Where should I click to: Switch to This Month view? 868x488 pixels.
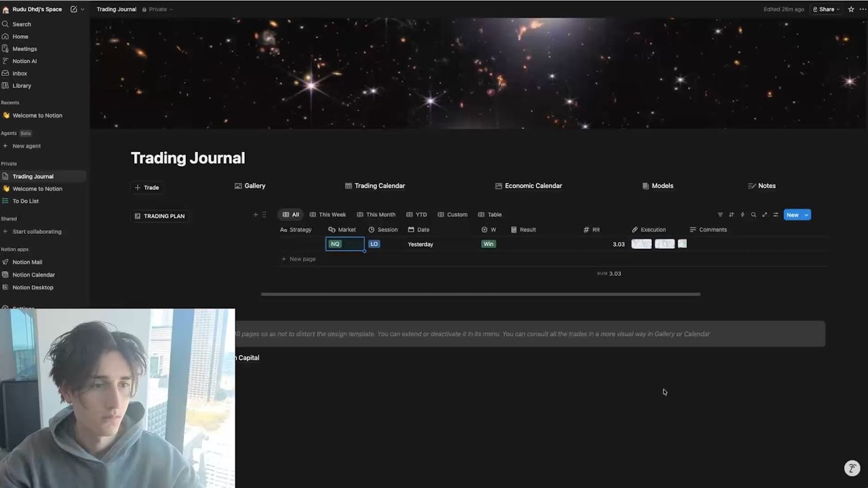coord(376,215)
